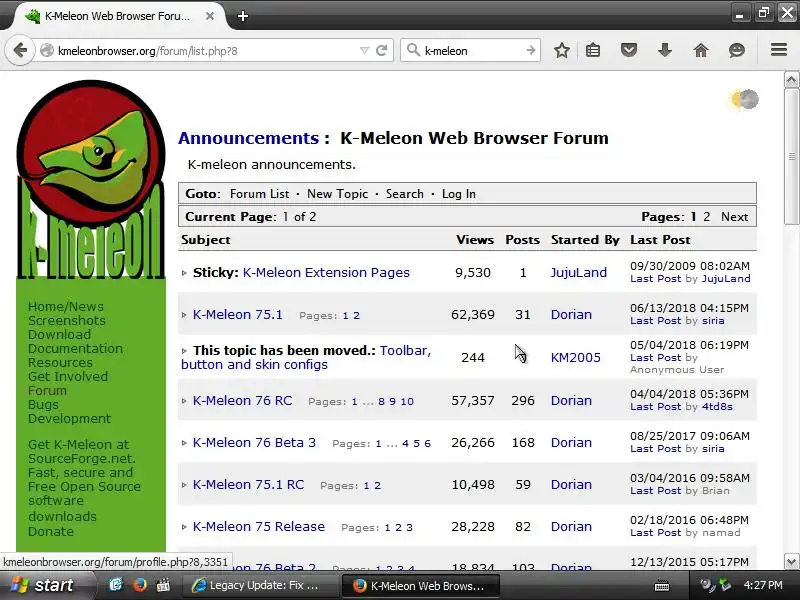The height and width of the screenshot is (600, 800).
Task: Open page 10 of K-Meleon 76 RC
Action: point(407,402)
